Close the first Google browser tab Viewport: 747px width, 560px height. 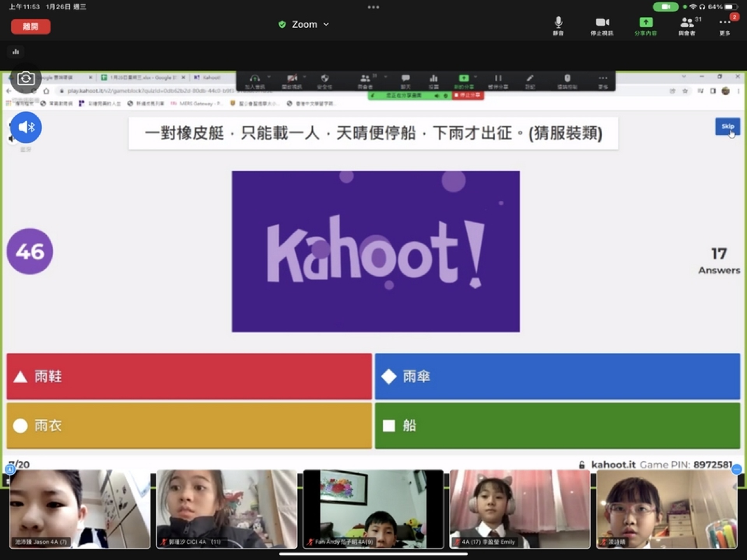pos(90,78)
